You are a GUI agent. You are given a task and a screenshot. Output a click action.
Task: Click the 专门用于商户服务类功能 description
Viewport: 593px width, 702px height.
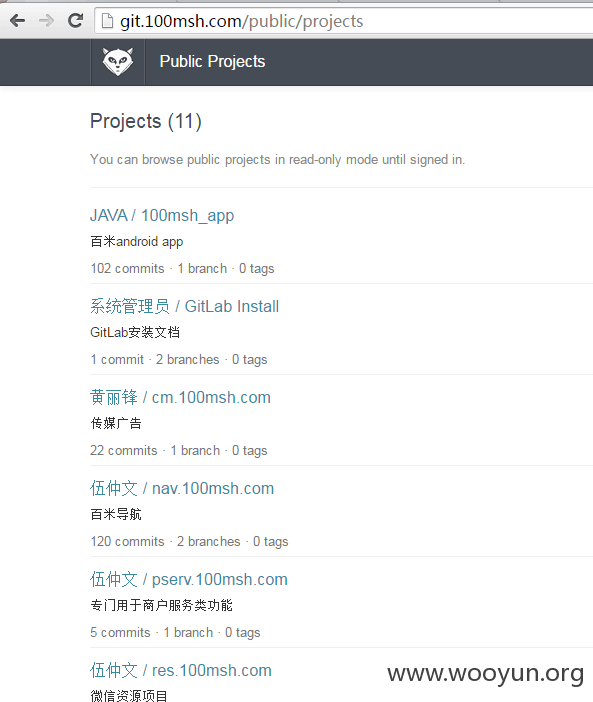[161, 605]
